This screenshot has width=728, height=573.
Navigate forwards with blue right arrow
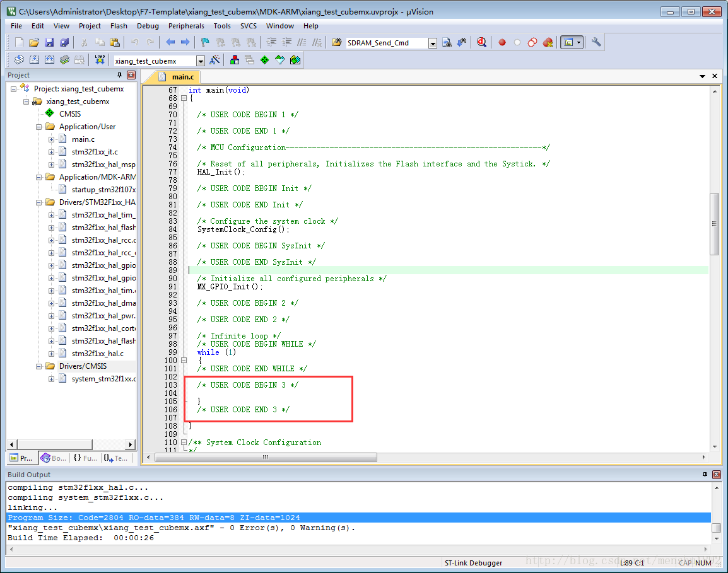tap(185, 42)
